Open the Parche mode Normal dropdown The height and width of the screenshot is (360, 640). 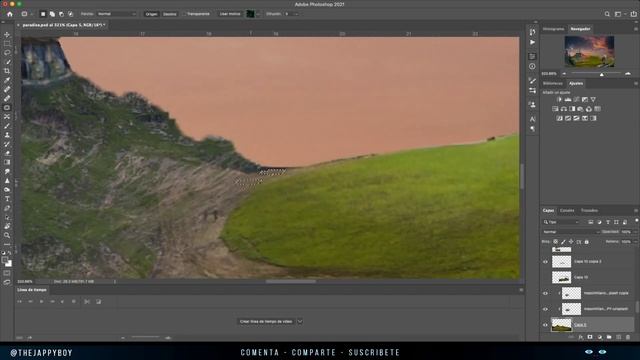tap(116, 14)
